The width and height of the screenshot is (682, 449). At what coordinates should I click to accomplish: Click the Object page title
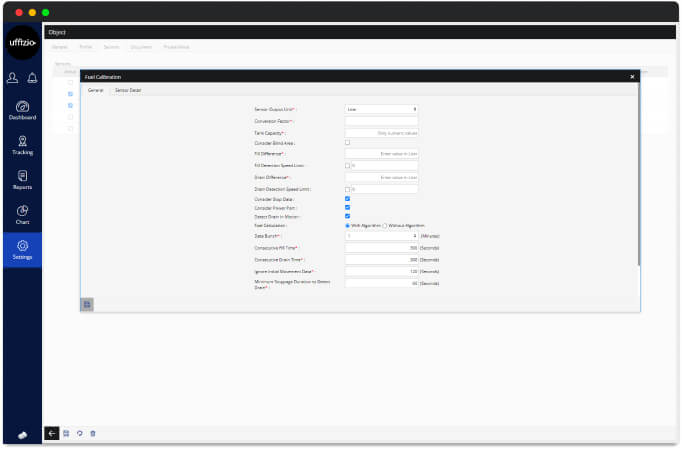tap(57, 32)
